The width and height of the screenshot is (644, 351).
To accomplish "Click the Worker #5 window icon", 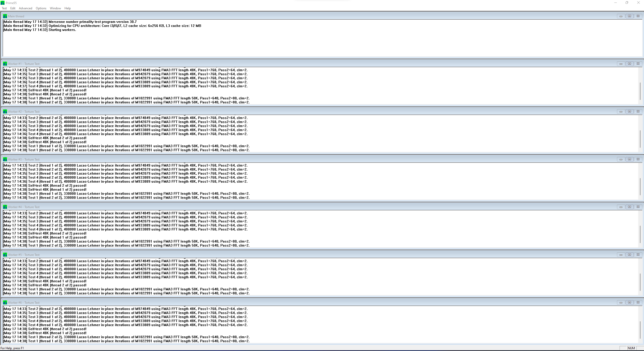I will click(x=5, y=255).
